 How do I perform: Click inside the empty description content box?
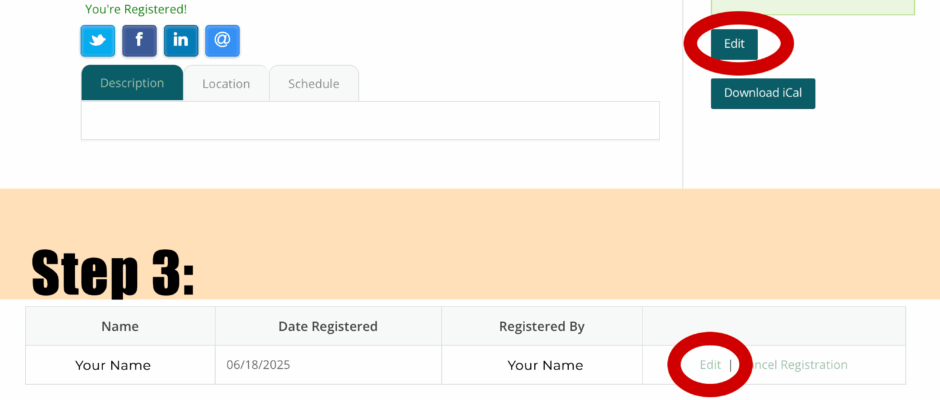(370, 121)
